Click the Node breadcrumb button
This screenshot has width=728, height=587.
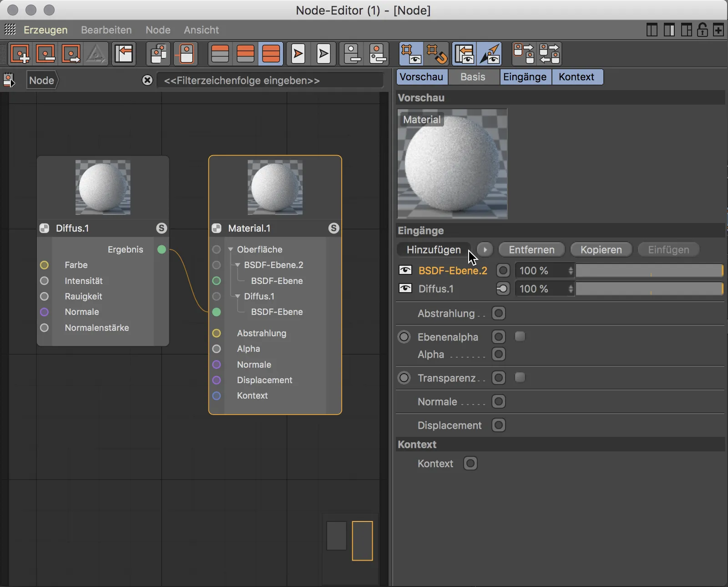(42, 81)
